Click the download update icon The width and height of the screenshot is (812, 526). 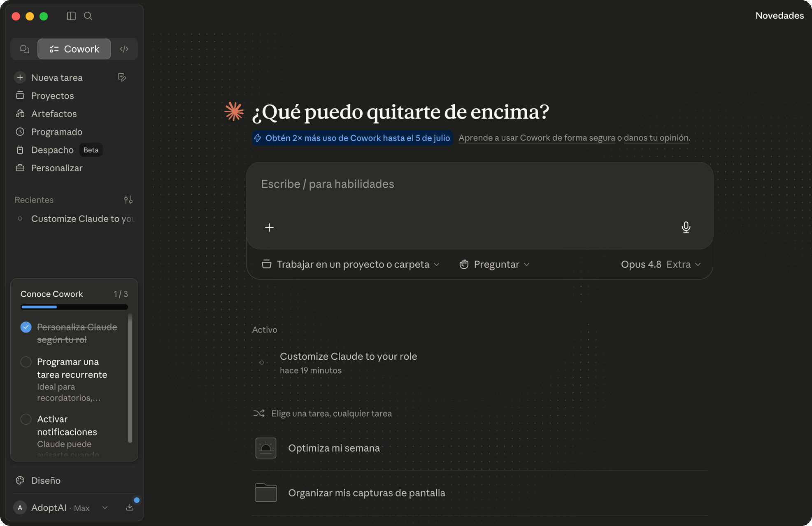coord(130,507)
